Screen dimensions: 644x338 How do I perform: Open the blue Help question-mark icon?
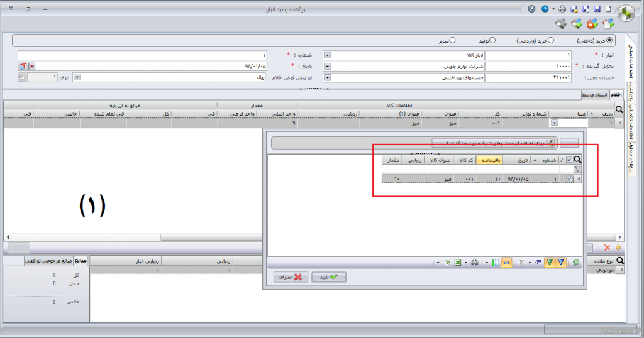[x=545, y=9]
